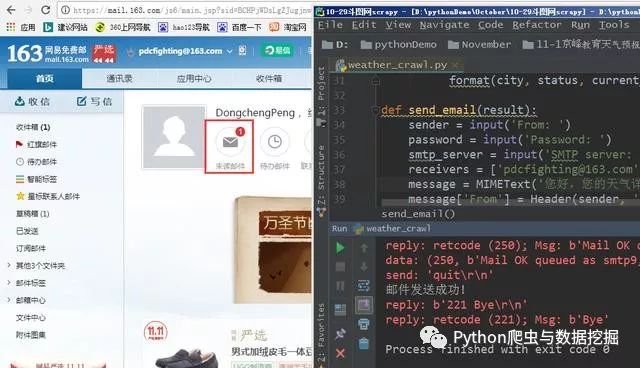Close the Run panel with the red X
This screenshot has height=368, width=640.
(340, 353)
